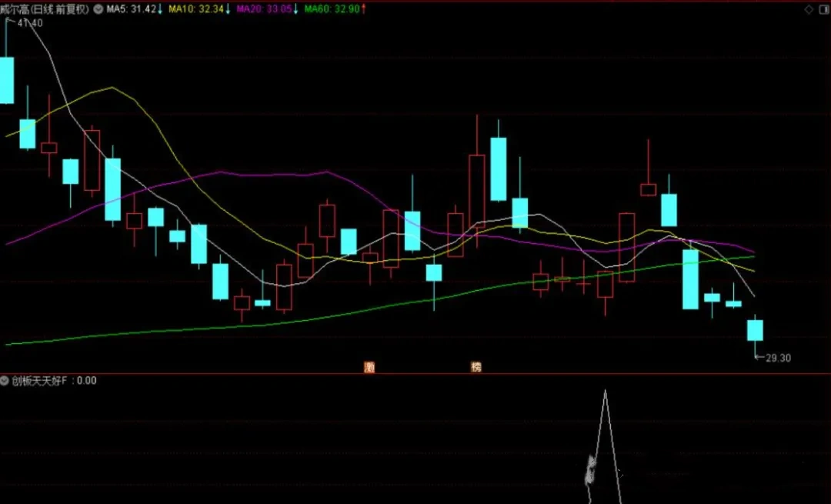Click the 41.40 high price label

pyautogui.click(x=29, y=23)
